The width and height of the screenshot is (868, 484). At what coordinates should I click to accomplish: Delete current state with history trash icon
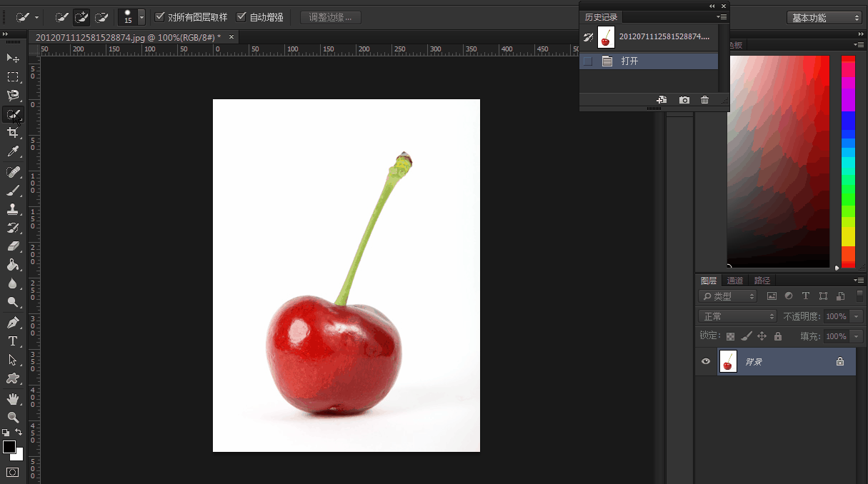pyautogui.click(x=704, y=101)
